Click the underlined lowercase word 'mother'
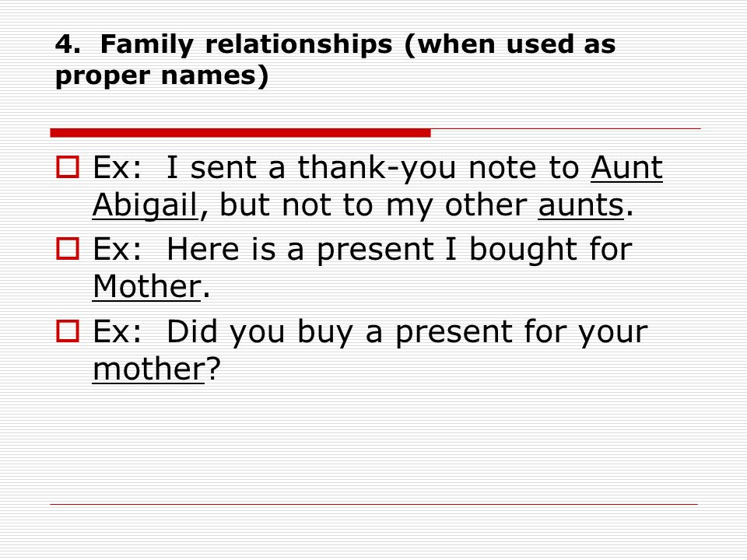The height and width of the screenshot is (560, 747). 148,369
